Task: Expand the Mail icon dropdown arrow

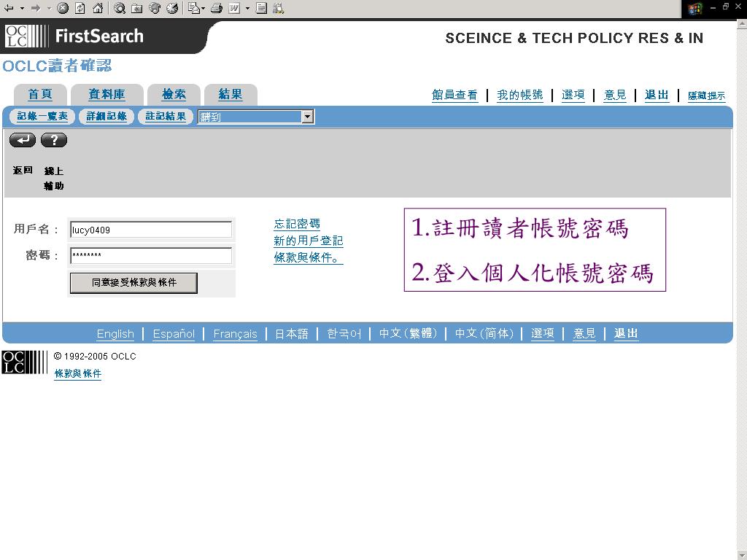Action: click(x=204, y=8)
